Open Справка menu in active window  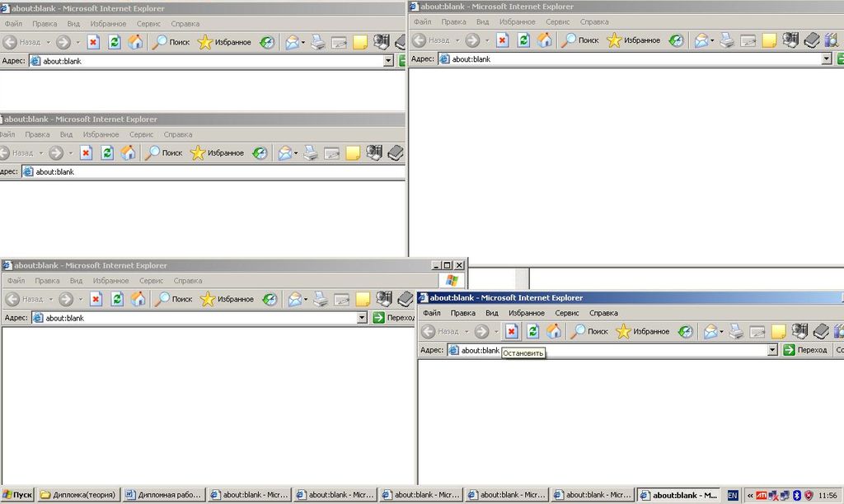point(603,312)
